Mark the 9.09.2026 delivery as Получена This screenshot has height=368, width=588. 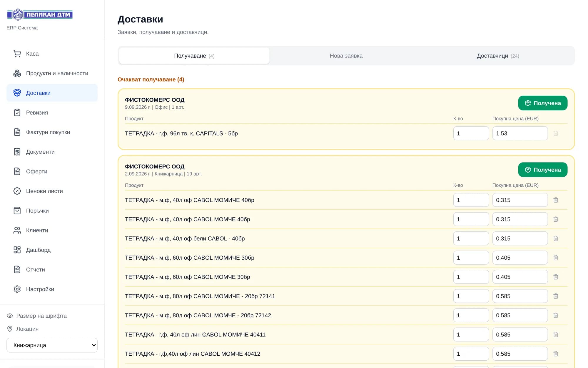click(543, 103)
